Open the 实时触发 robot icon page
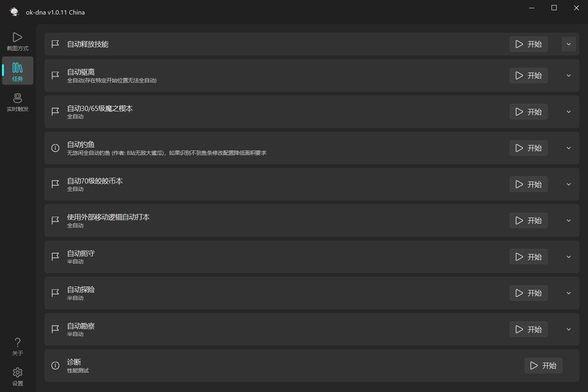 point(18,102)
